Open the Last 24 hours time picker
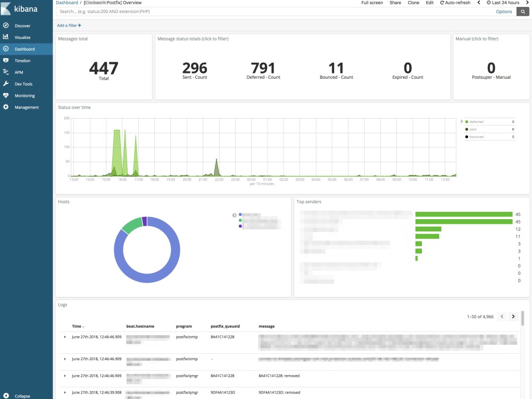532x399 pixels. (503, 3)
